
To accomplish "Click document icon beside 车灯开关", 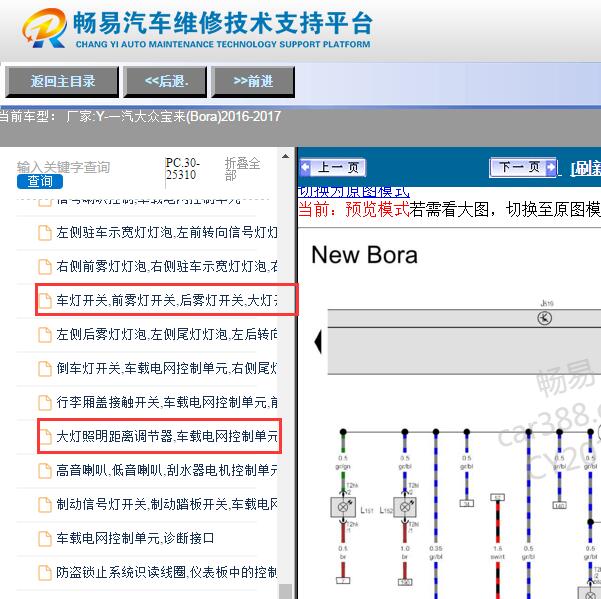I will pos(45,301).
